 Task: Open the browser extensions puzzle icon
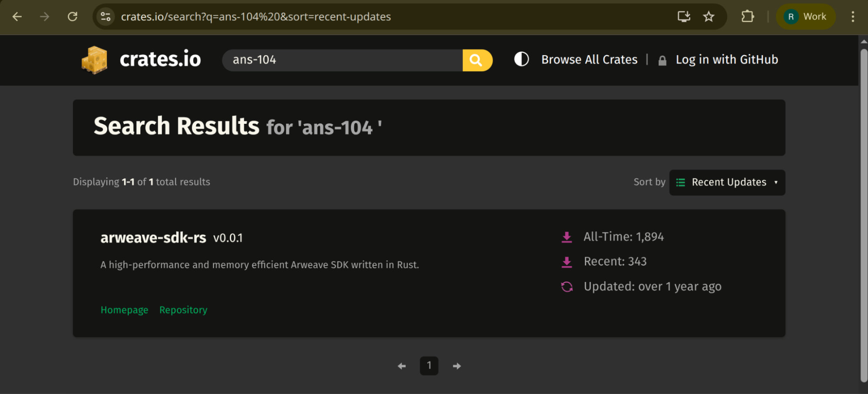click(x=747, y=17)
